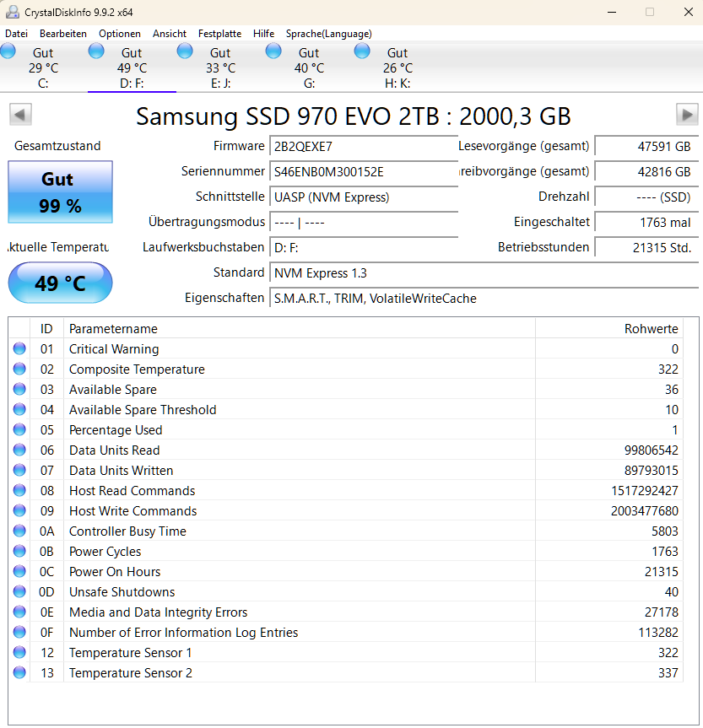Click the total reads value 47591 GB
The image size is (703, 728).
click(x=646, y=146)
